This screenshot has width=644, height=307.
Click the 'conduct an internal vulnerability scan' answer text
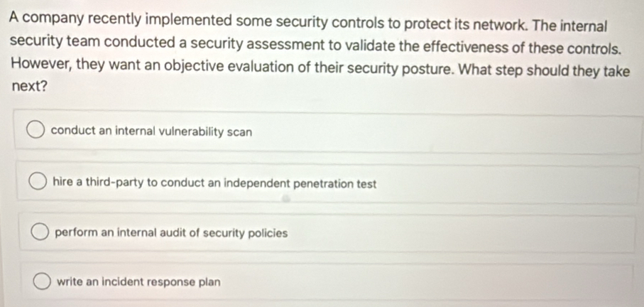tap(151, 131)
